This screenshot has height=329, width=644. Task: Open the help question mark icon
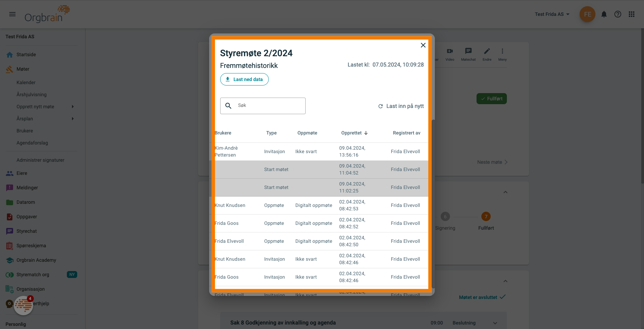[x=618, y=14]
